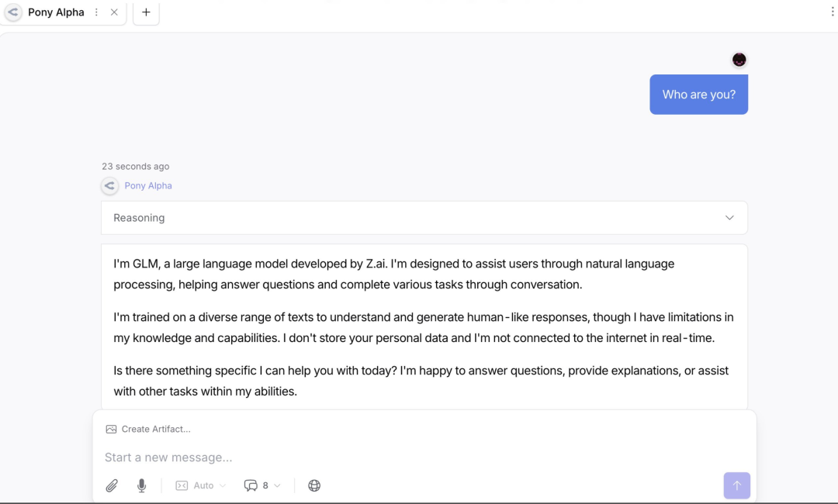Open the chat history count dropdown showing 8
838x504 pixels.
point(262,485)
